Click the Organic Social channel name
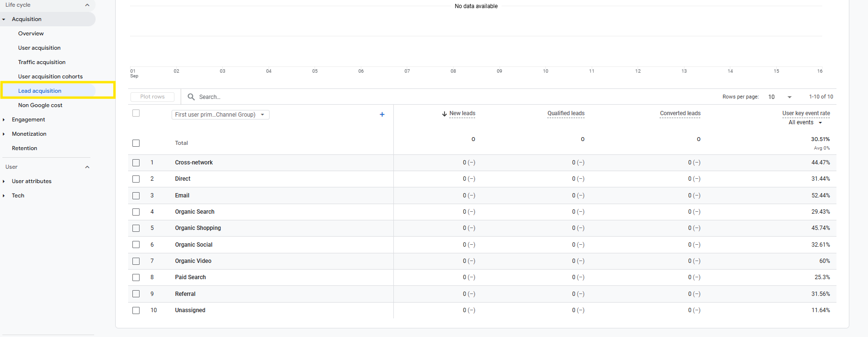Viewport: 868px width, 337px height. (x=194, y=245)
